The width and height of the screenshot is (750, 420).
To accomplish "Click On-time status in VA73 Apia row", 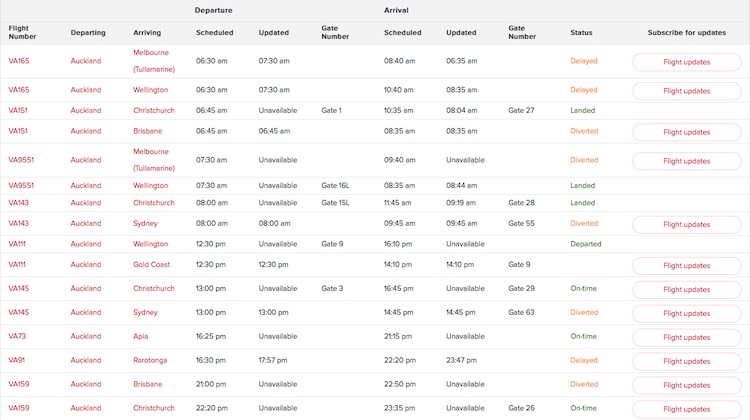I will click(583, 336).
